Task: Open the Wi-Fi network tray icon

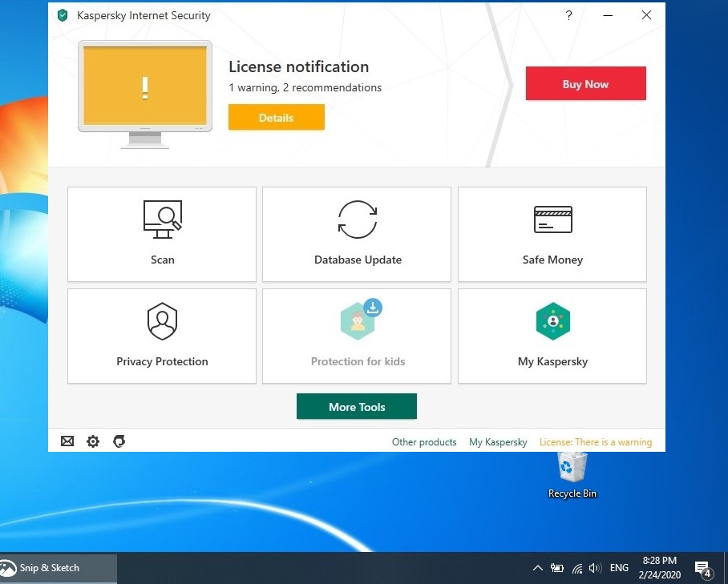Action: 577,568
